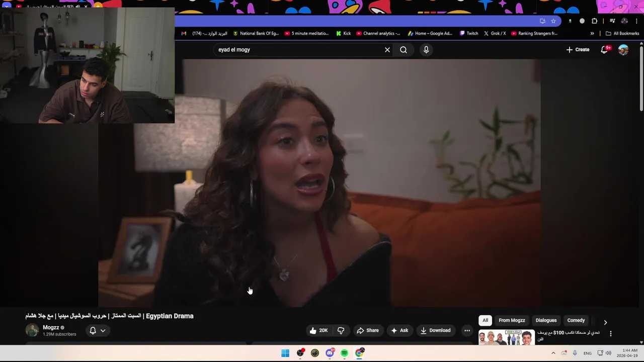Image resolution: width=644 pixels, height=362 pixels.
Task: Open the Spotify taskbar icon
Action: [345, 353]
